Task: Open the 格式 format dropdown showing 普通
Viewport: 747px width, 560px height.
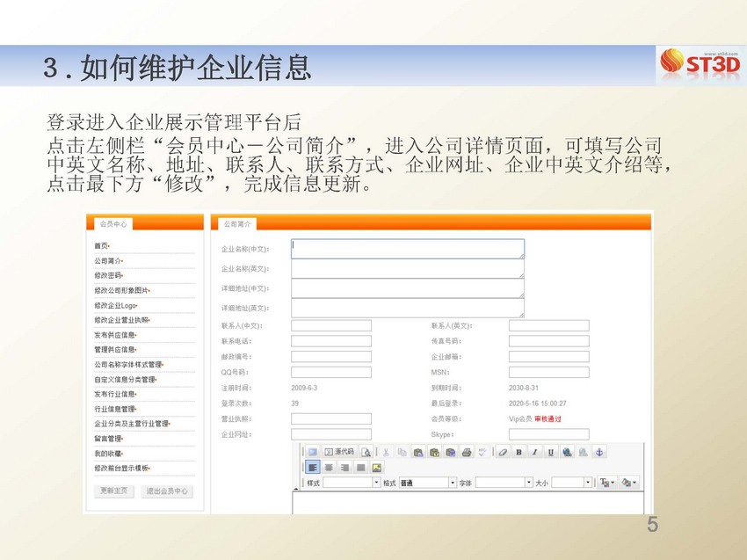Action: [453, 483]
